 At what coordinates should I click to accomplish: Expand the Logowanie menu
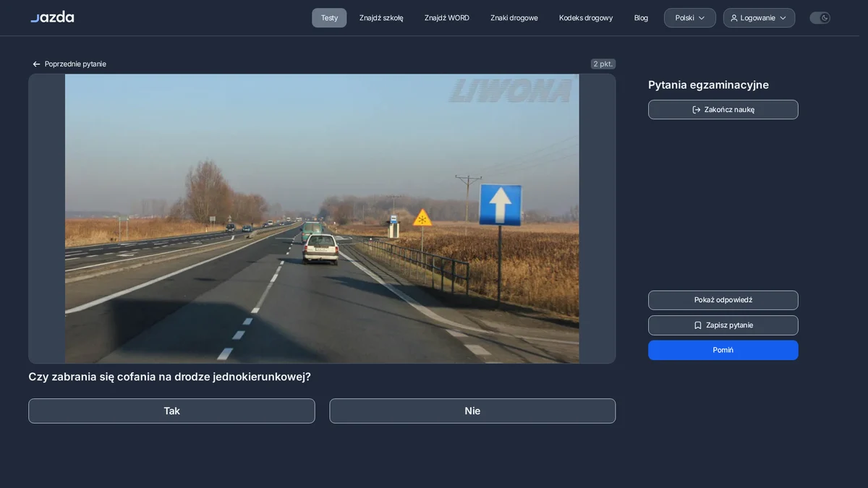tap(759, 18)
